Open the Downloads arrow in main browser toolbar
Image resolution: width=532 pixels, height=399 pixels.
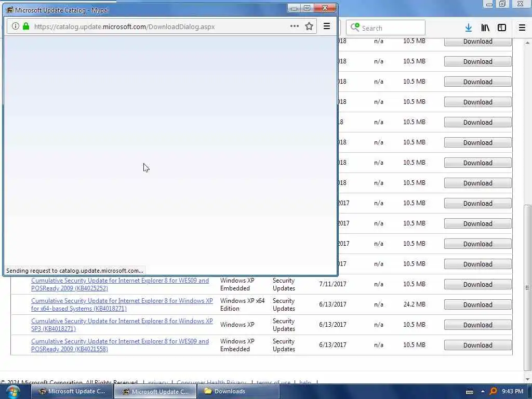pos(469,28)
